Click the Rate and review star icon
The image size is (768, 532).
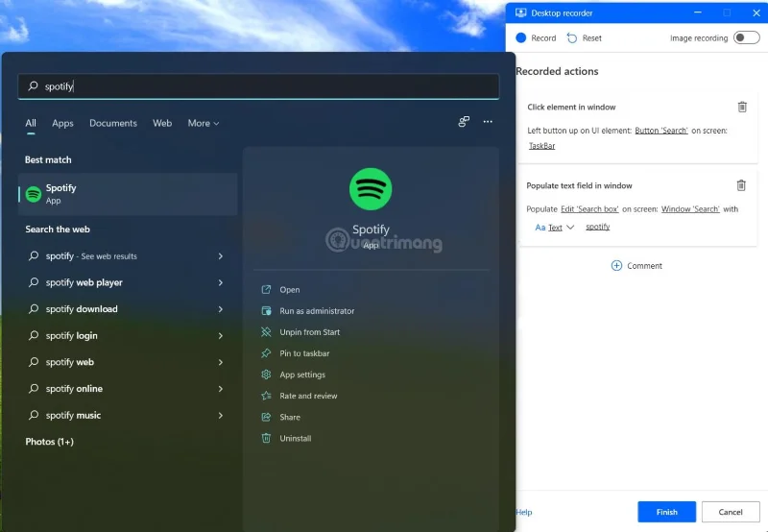pyautogui.click(x=266, y=396)
